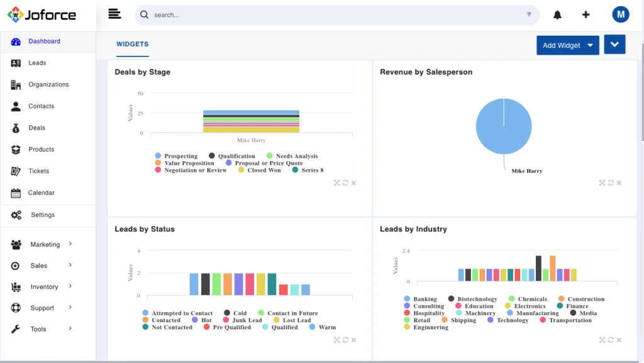Image resolution: width=644 pixels, height=363 pixels.
Task: Open the Add Widget dropdown arrow
Action: (x=590, y=45)
